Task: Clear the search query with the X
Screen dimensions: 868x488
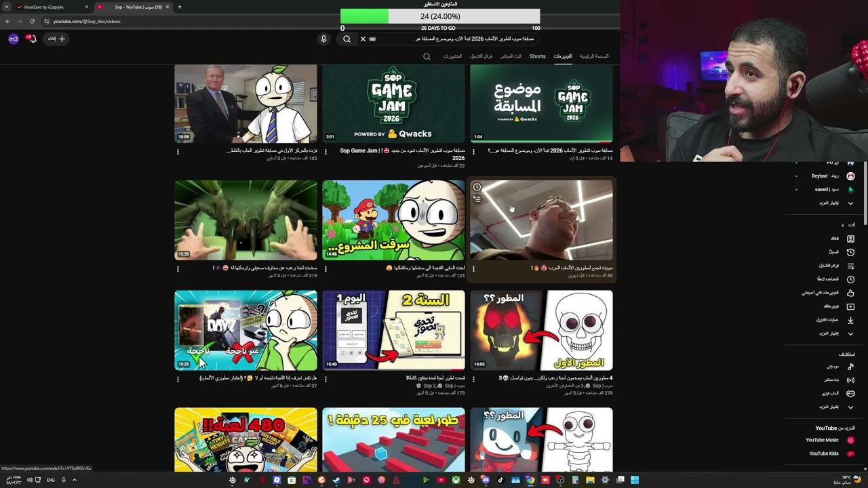Action: click(363, 39)
